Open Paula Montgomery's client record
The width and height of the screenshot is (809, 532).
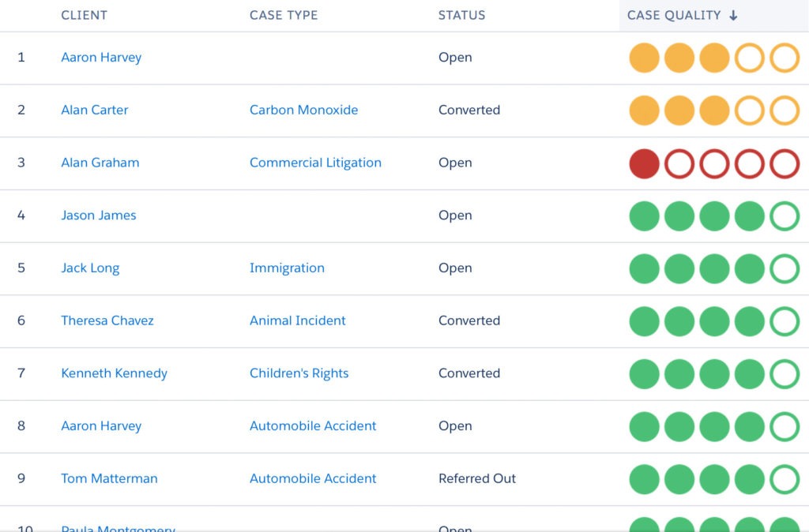118,527
